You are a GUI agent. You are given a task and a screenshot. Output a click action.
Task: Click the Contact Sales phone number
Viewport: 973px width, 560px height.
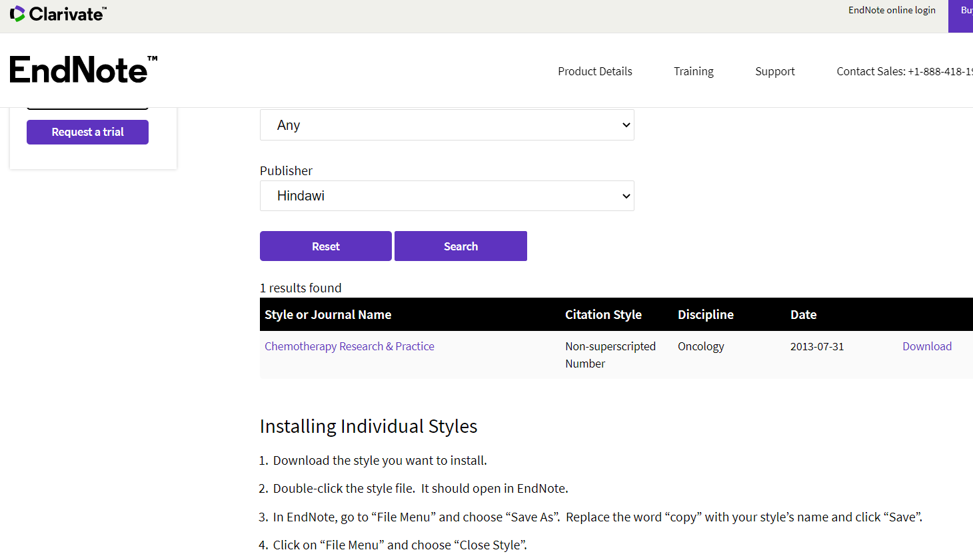tap(904, 71)
